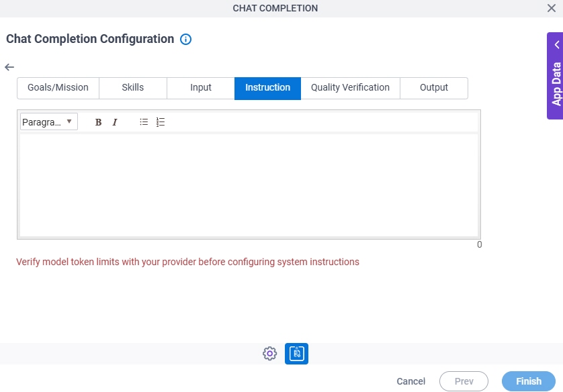Click the character count value 0
The width and height of the screenshot is (563, 392).
(x=479, y=244)
